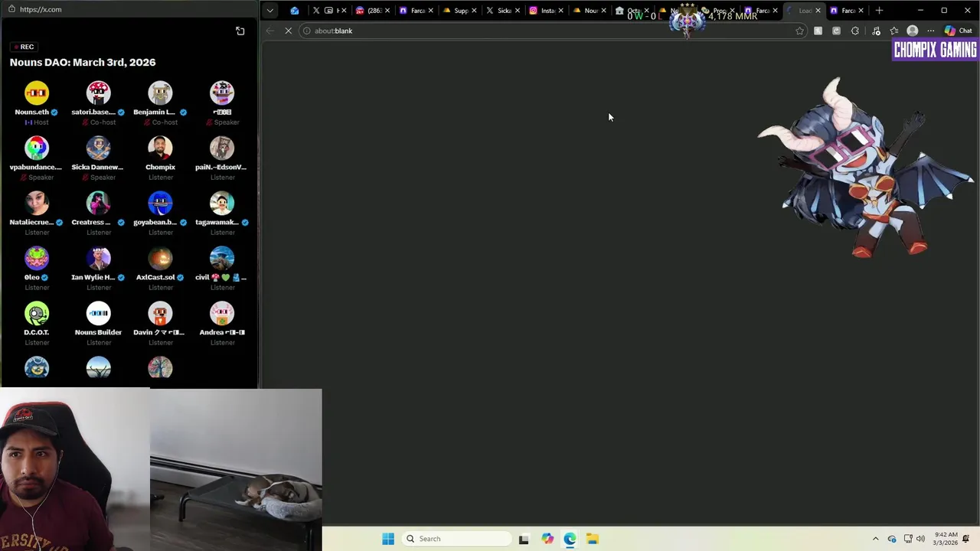Open Microsoft Edge taskbar icon

(x=570, y=539)
